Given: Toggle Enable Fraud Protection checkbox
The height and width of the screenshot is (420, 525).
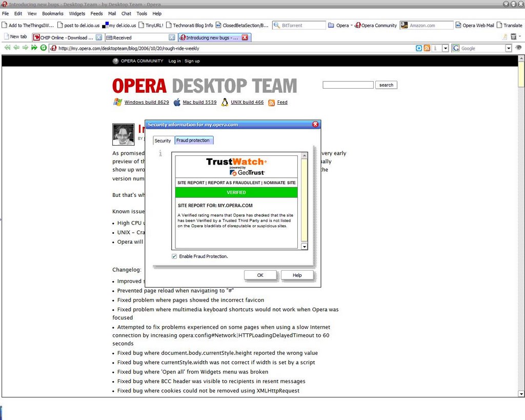Looking at the screenshot, I should pyautogui.click(x=174, y=256).
